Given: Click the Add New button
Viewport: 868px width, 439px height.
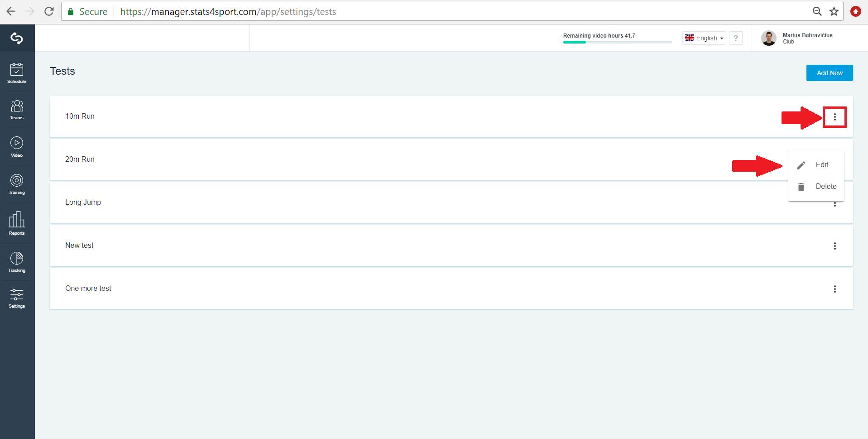Looking at the screenshot, I should (x=830, y=73).
